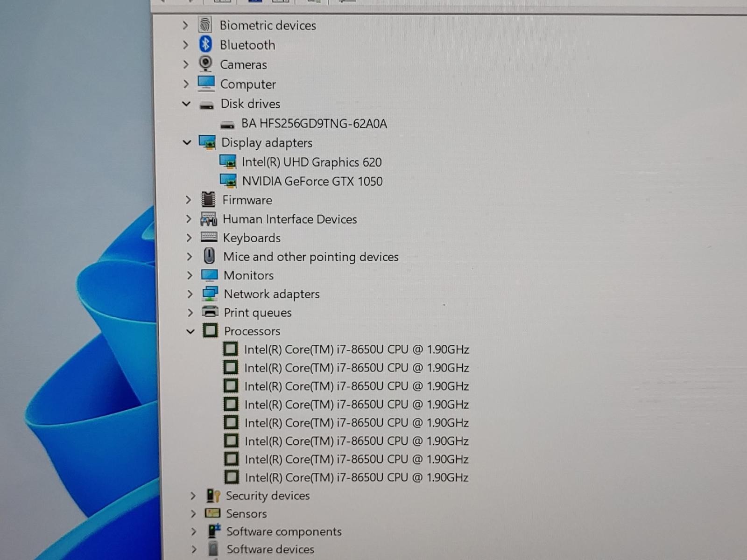Click the BA HFS256GD9TNG-62A0A drive icon
This screenshot has height=560, width=747.
227,125
